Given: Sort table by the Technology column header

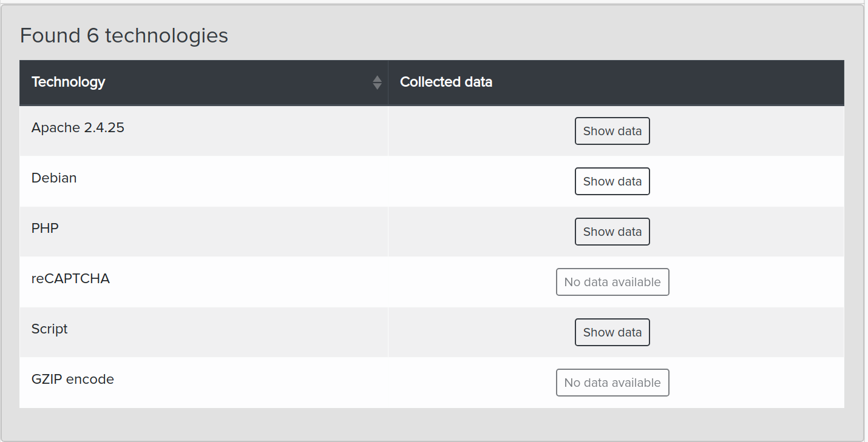Looking at the screenshot, I should click(69, 82).
